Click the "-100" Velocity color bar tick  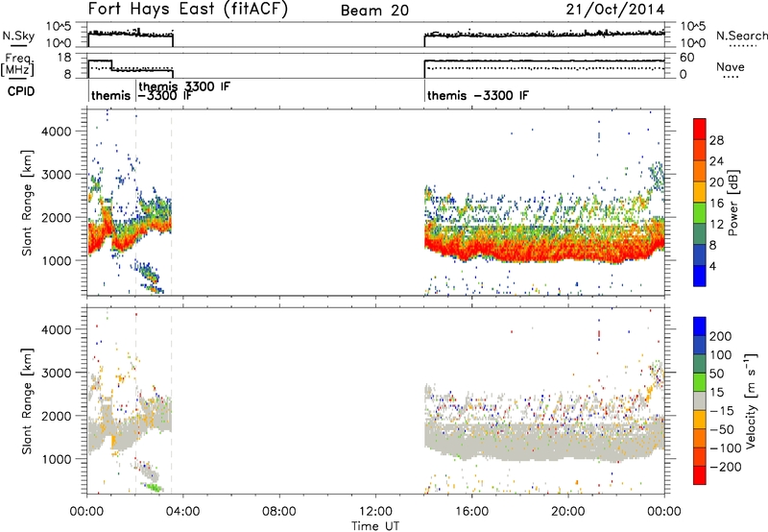[726, 448]
